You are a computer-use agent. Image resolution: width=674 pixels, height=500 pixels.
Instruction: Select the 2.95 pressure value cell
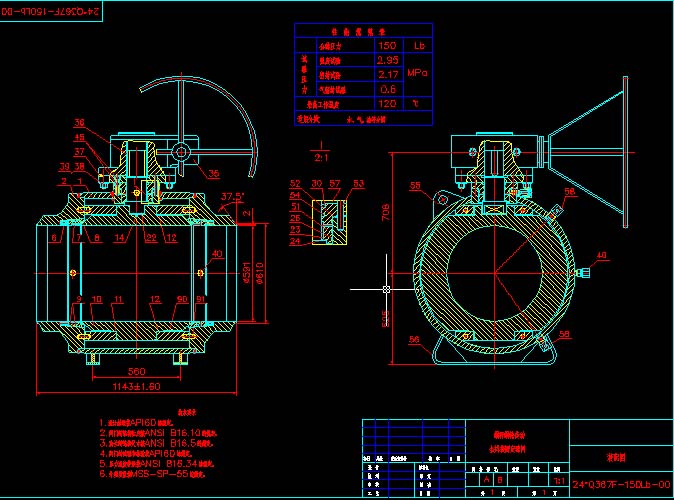coord(388,60)
